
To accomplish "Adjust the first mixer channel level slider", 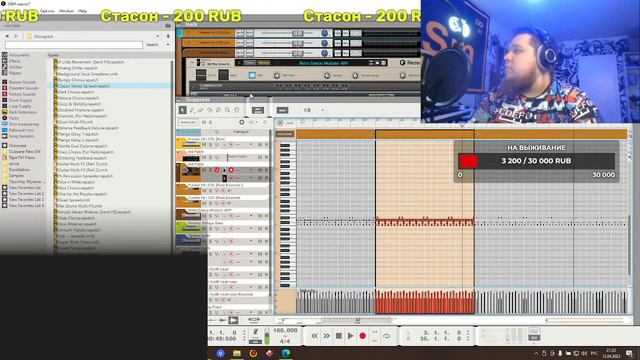I will coord(297,33).
